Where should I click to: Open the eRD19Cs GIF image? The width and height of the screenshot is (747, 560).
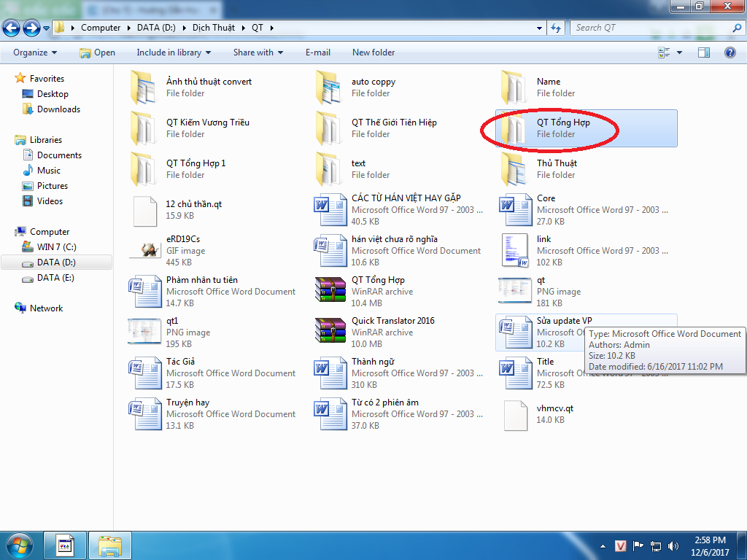coord(144,250)
